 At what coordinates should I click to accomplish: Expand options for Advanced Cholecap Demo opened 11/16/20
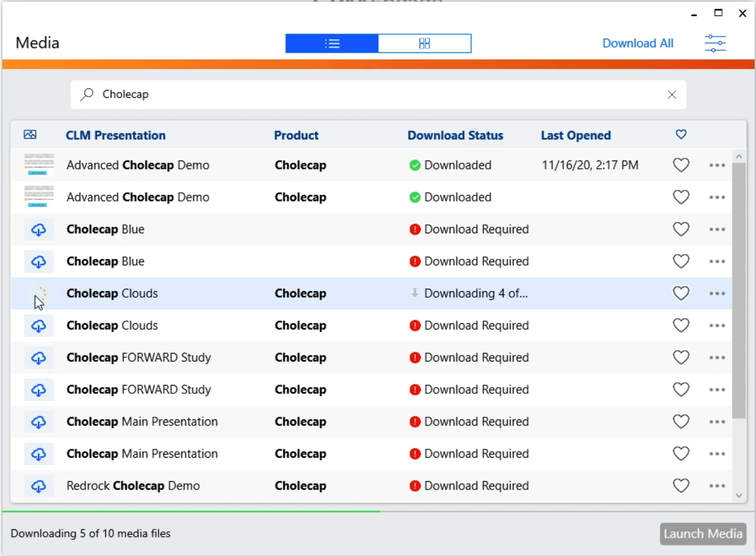click(x=717, y=165)
